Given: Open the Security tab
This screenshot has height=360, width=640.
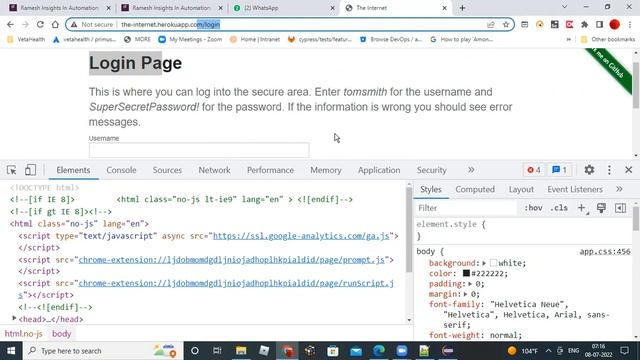Looking at the screenshot, I should coord(431,170).
